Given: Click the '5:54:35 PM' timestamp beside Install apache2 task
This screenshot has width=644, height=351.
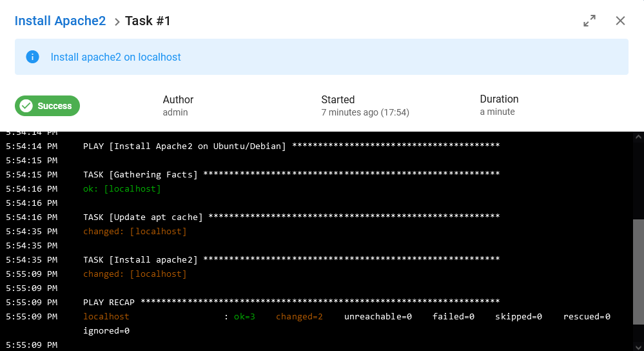Looking at the screenshot, I should 32,260.
